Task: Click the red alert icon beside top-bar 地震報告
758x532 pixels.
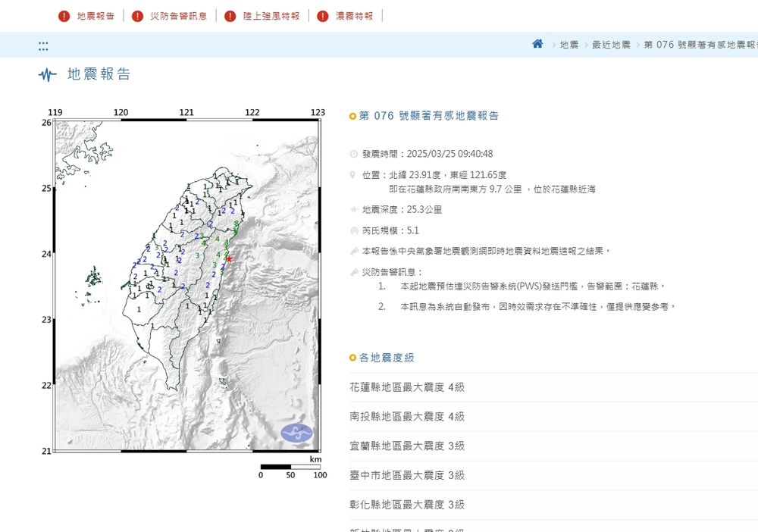Action: point(64,16)
